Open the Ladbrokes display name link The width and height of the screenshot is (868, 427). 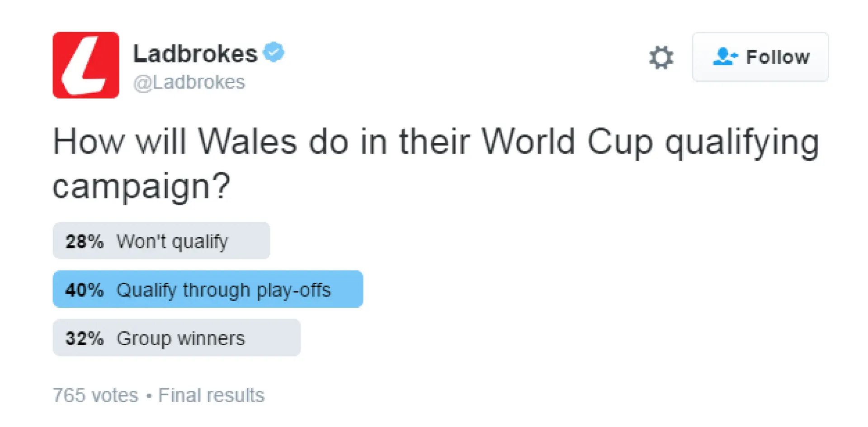click(x=195, y=54)
